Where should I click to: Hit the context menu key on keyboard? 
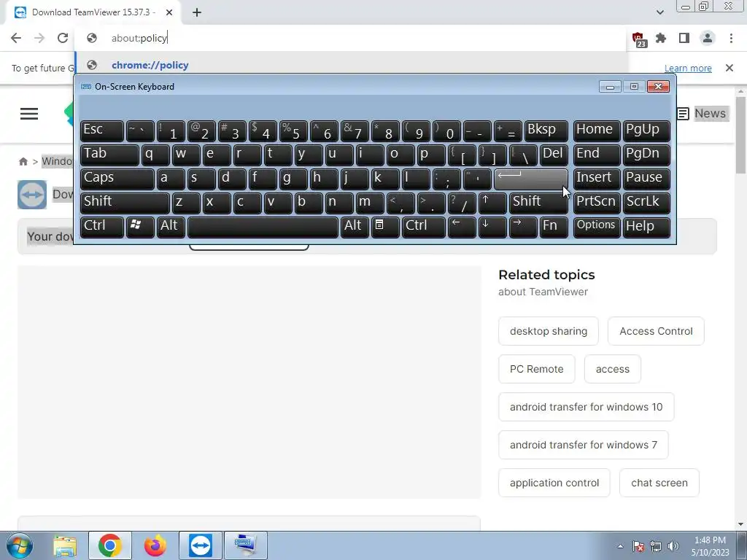(385, 227)
